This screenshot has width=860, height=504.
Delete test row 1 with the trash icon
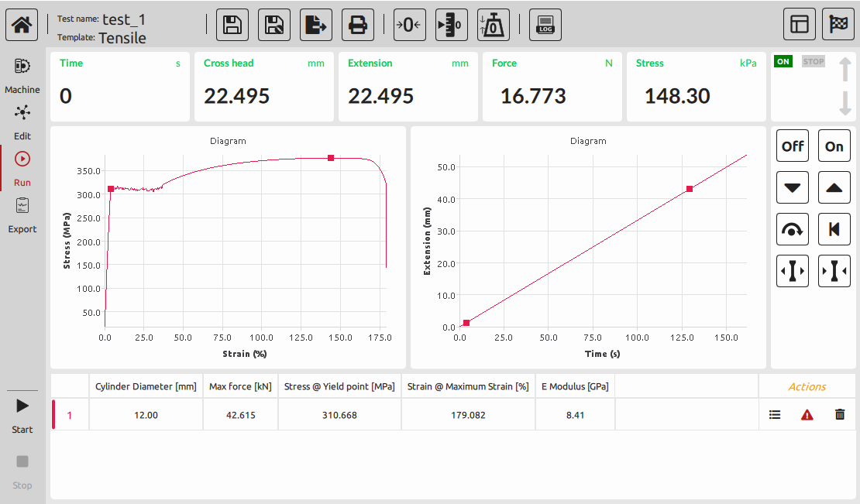pos(840,415)
